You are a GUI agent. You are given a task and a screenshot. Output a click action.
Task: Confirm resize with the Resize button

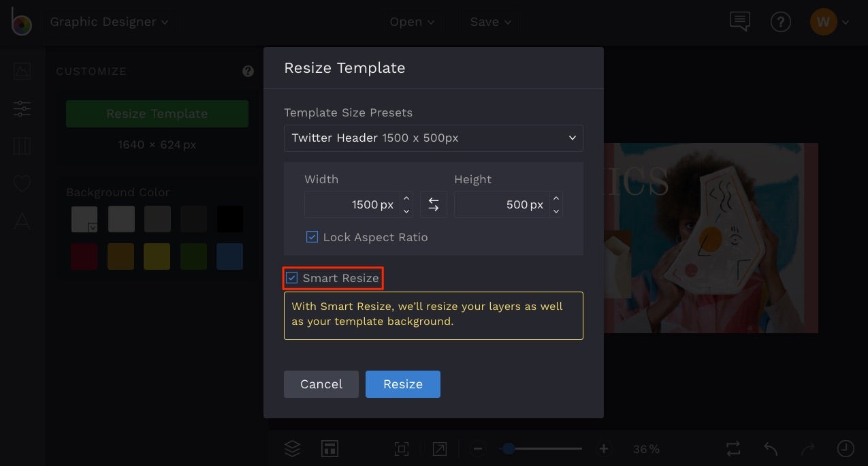[x=402, y=384]
